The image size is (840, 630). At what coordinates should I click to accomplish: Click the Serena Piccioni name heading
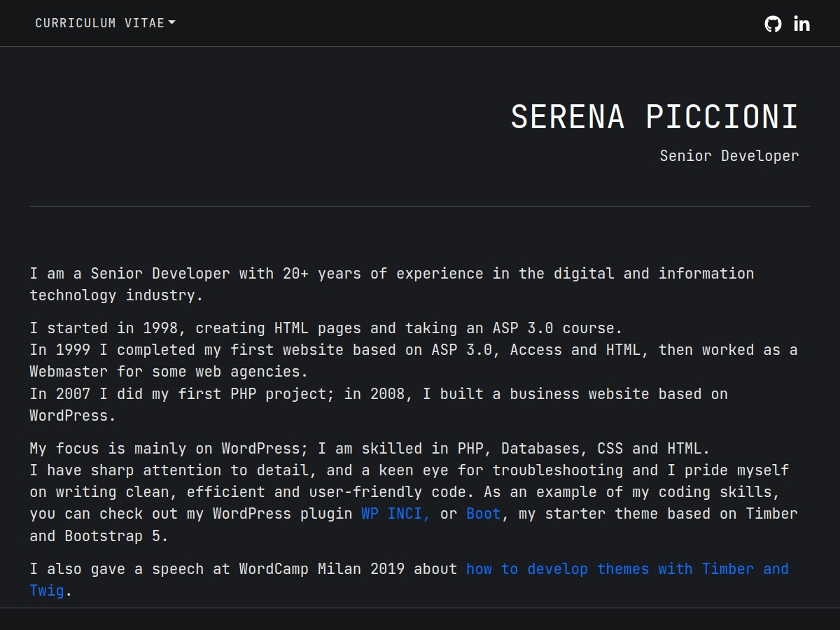click(654, 117)
